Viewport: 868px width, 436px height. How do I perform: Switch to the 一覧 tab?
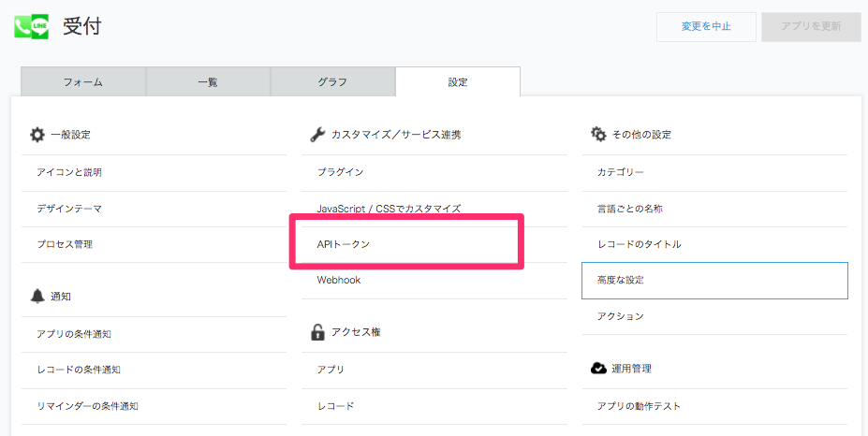(x=208, y=82)
